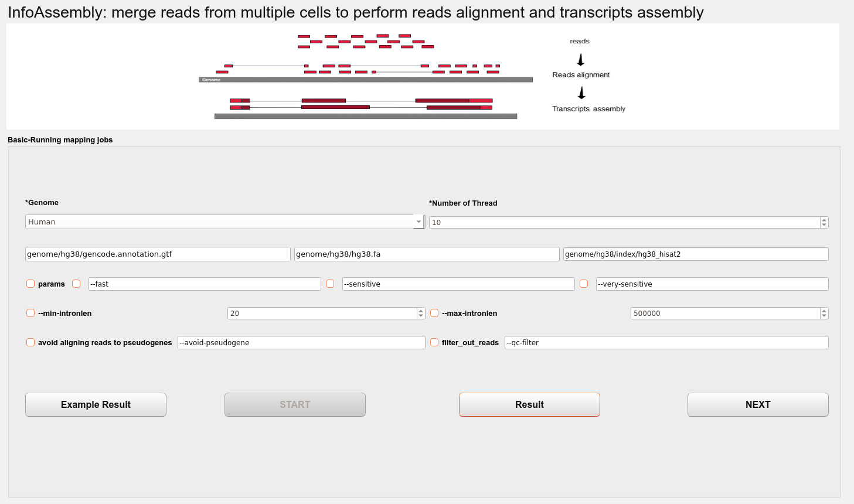This screenshot has height=504, width=854.
Task: Decrease the max-intronlen spinner value
Action: [x=824, y=316]
